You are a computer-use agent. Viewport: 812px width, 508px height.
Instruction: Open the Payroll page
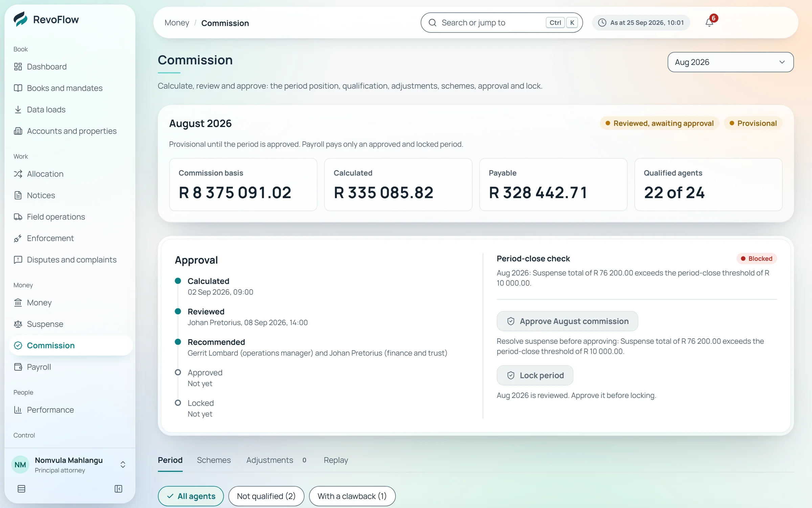(71, 367)
